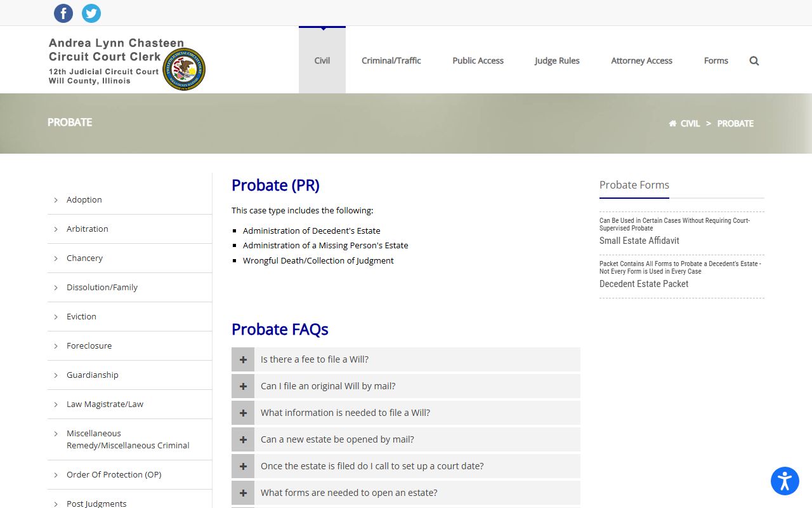Open the search magnifier icon
Screen dimensions: 812x508
click(754, 61)
